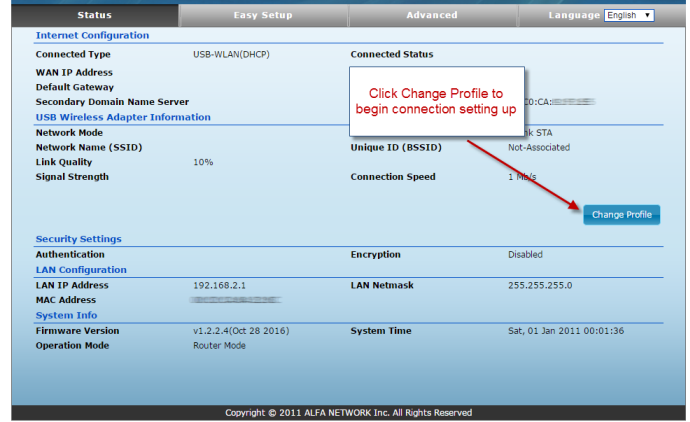Screen dimensions: 690x422
Task: Click the Change Profile button
Action: [x=621, y=214]
